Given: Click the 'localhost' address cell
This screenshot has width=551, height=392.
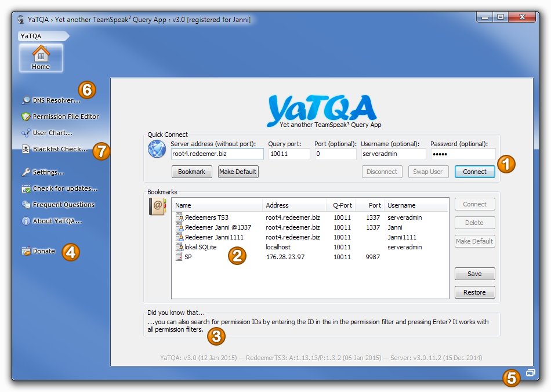Looking at the screenshot, I should pyautogui.click(x=278, y=247).
